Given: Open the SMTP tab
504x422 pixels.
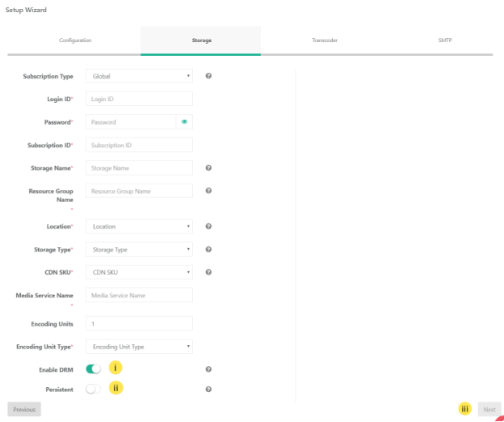Looking at the screenshot, I should 445,40.
